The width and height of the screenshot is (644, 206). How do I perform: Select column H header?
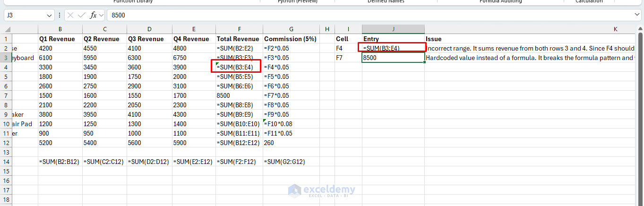point(327,29)
